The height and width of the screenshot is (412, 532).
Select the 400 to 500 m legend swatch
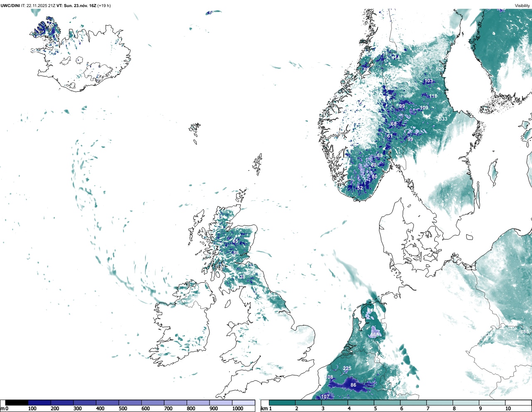click(108, 403)
